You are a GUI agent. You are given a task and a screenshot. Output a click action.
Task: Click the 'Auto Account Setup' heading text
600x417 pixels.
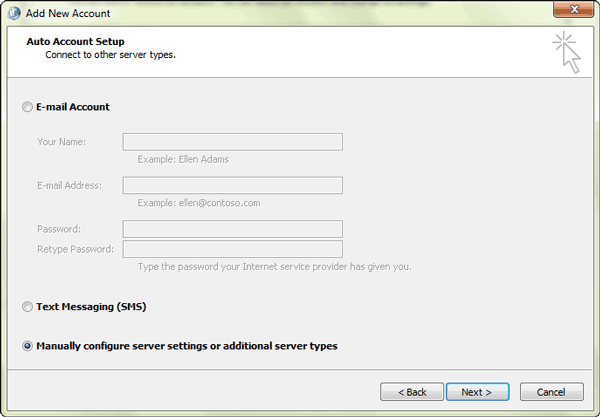coord(75,41)
